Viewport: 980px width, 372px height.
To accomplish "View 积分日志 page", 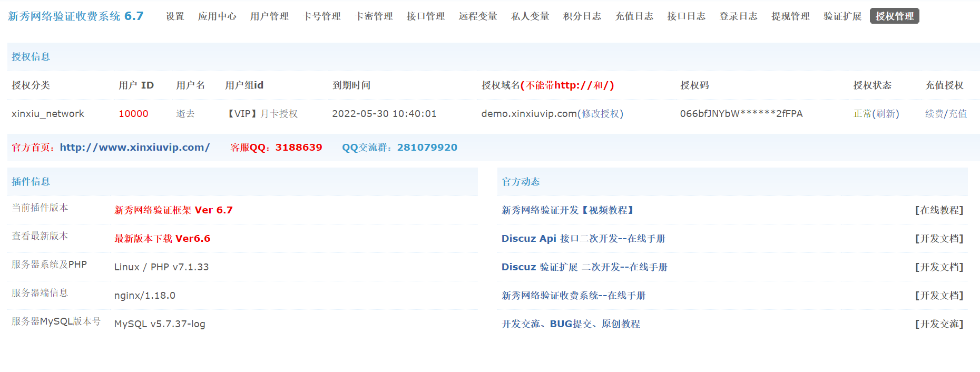I will click(582, 16).
